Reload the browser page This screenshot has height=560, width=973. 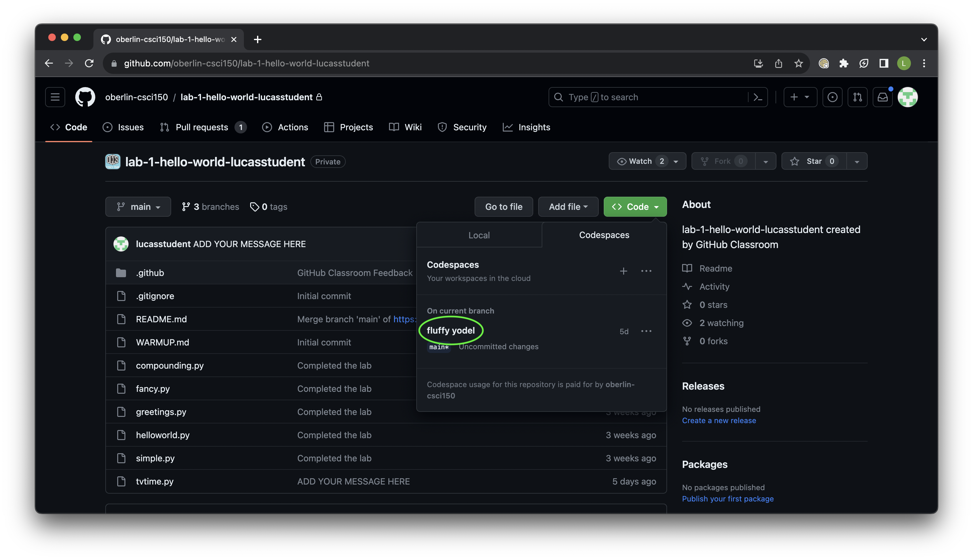89,63
